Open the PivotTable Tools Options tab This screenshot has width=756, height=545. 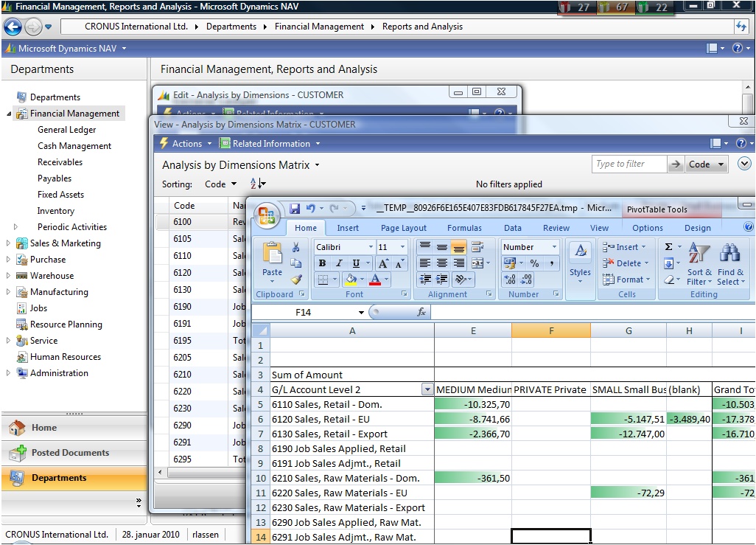tap(648, 228)
